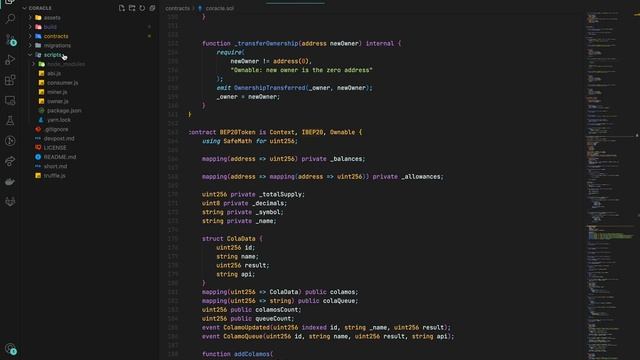Viewport: 640px width, 360px height.
Task: Click 'emit OwnershipTransferred' line in code
Action: click(x=294, y=88)
